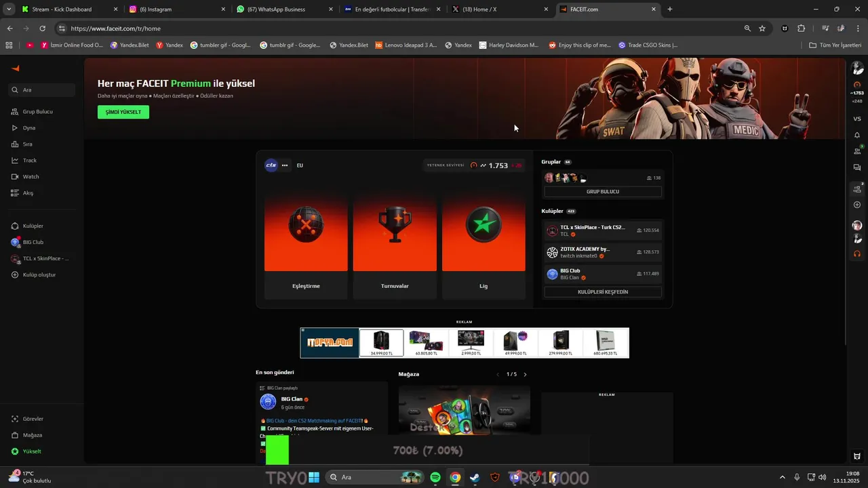Open the party panel icon with badge 2
The image size is (868, 488).
[857, 188]
